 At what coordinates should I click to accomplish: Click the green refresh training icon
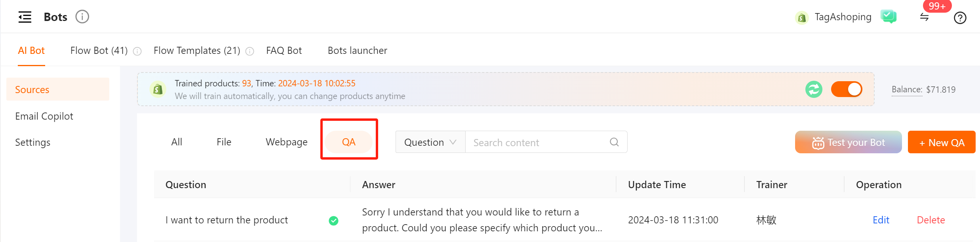(x=814, y=89)
